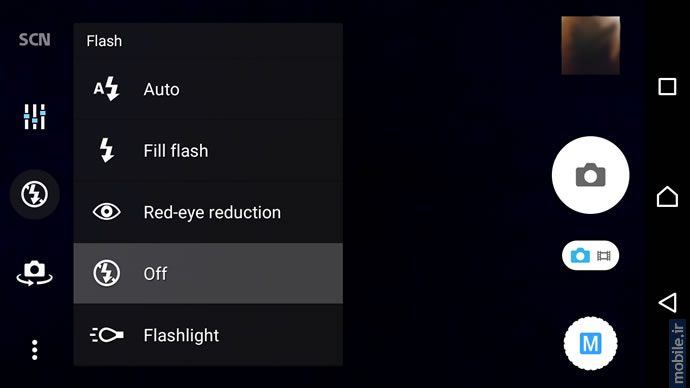Switch to front camera with rotate icon
This screenshot has width=690, height=388.
coord(34,273)
